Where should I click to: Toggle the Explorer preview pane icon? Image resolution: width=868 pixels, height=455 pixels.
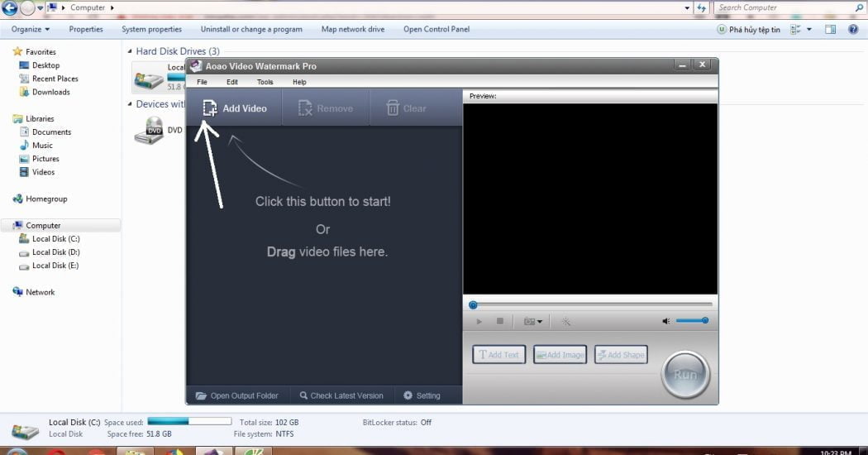830,30
